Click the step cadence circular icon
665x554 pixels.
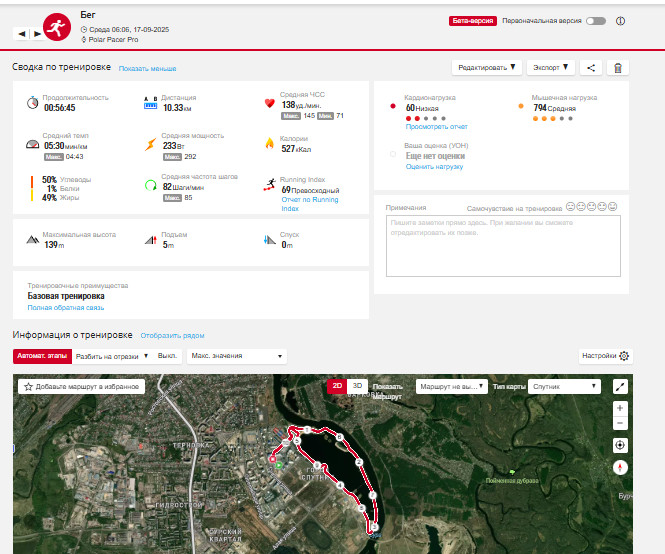151,185
